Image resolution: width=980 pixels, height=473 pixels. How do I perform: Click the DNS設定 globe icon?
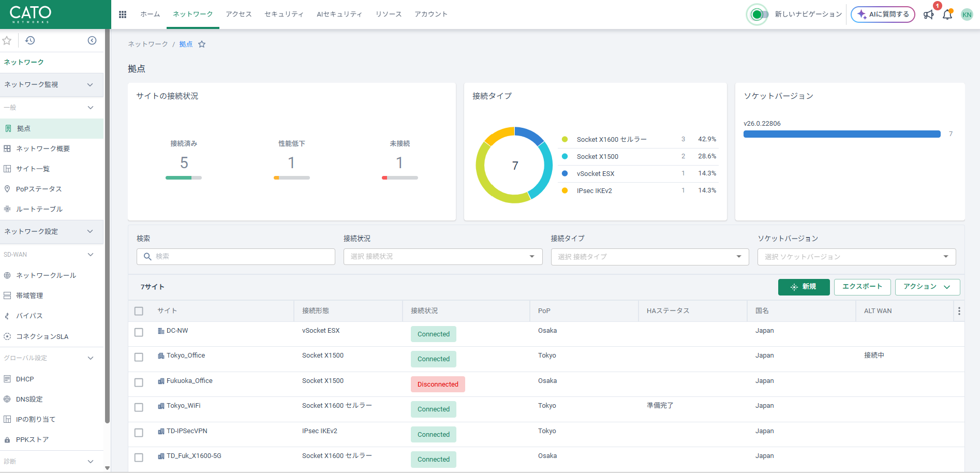click(7, 399)
